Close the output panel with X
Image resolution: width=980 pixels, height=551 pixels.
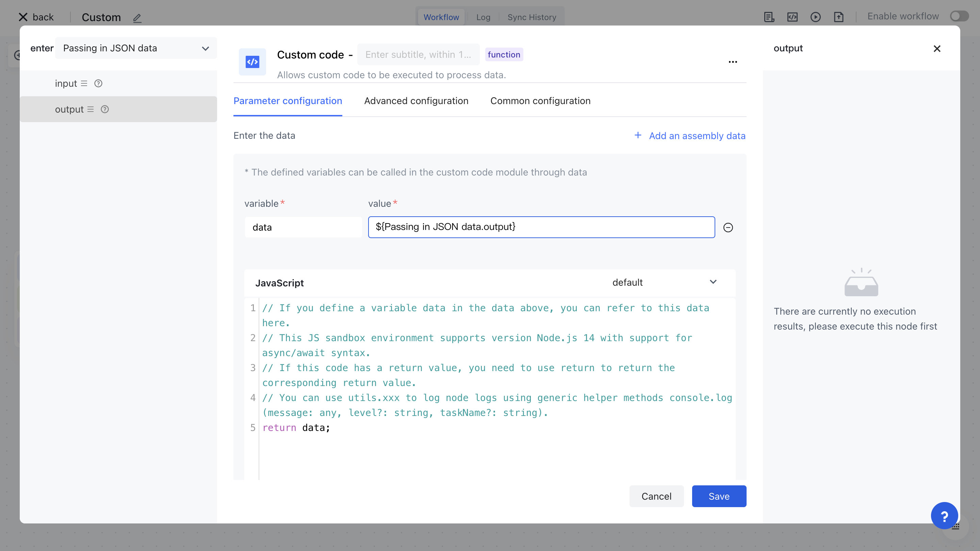click(937, 49)
